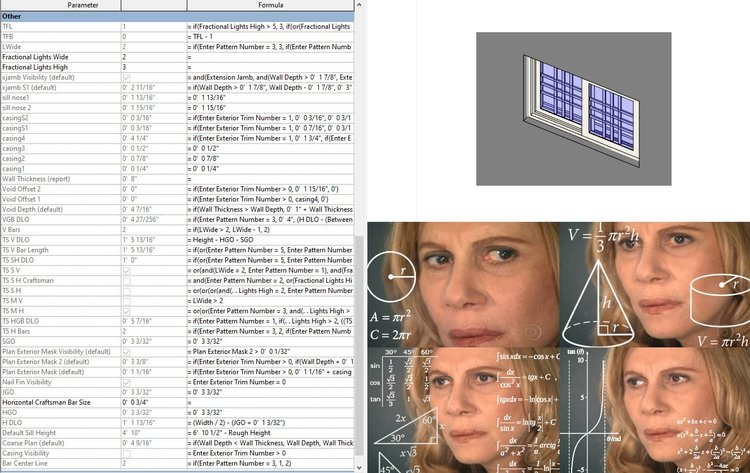Toggle the xjamb Visibility checkbox

coord(125,76)
